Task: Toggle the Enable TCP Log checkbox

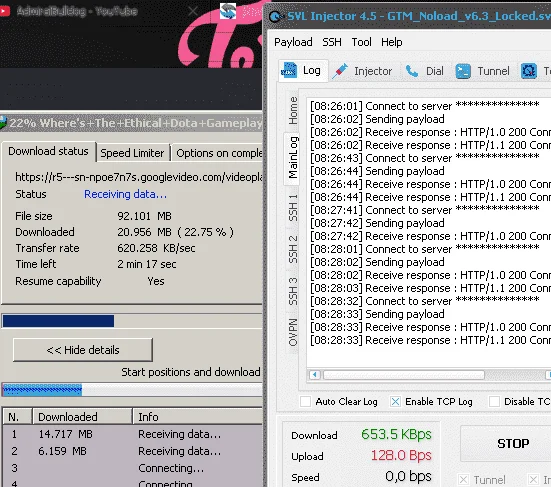Action: pyautogui.click(x=395, y=401)
